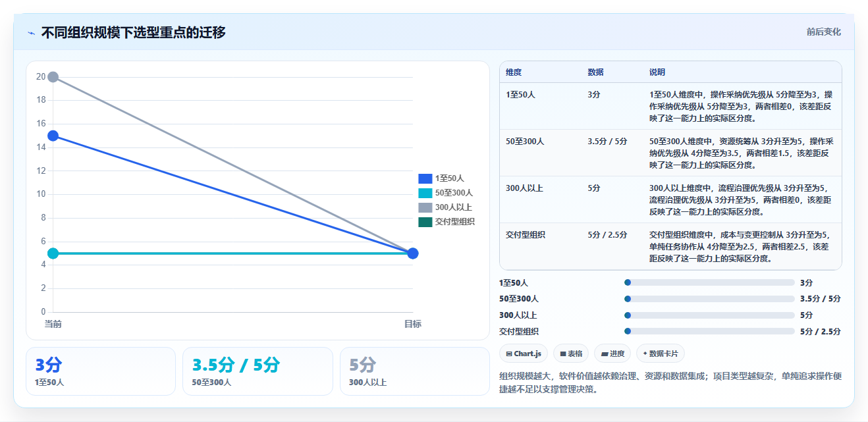Image resolution: width=868 pixels, height=422 pixels.
Task: Click the 50至300人 progress bar
Action: tap(709, 299)
